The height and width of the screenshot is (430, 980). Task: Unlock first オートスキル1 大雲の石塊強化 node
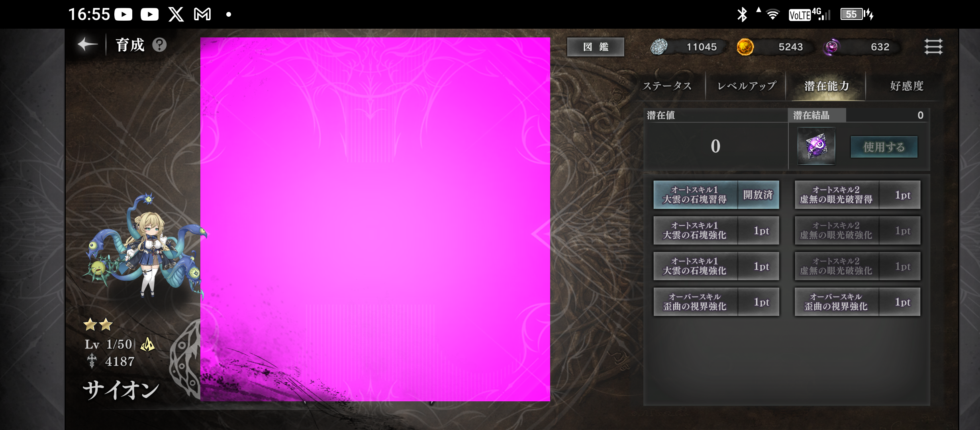pos(716,231)
